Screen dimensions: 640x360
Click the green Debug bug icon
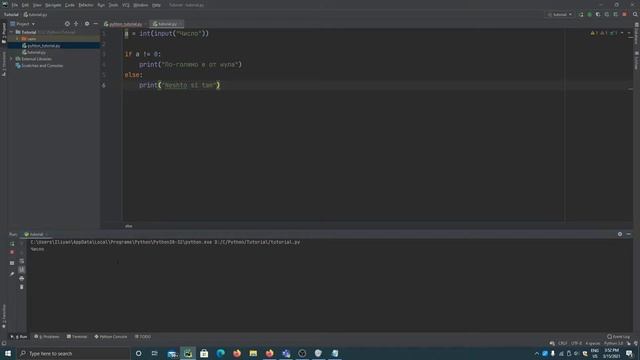[x=589, y=15]
